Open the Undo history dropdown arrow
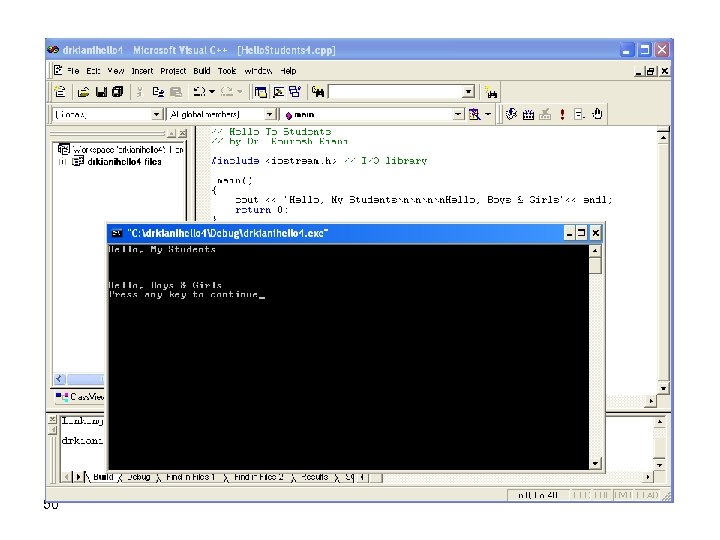The height and width of the screenshot is (540, 720). point(212,92)
